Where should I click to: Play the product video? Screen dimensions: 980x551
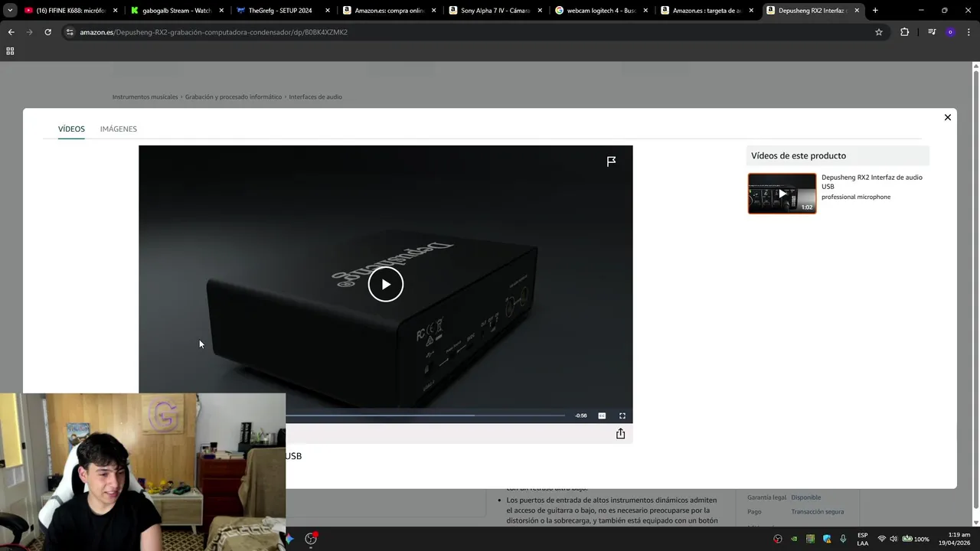[x=385, y=284]
